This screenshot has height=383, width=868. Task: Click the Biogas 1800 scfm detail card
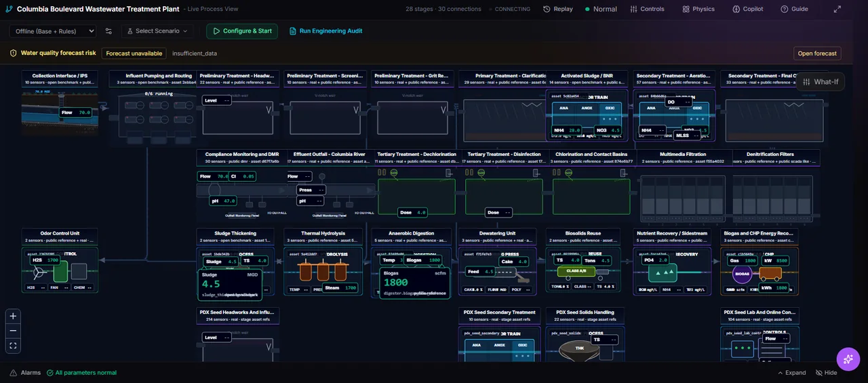coord(414,284)
